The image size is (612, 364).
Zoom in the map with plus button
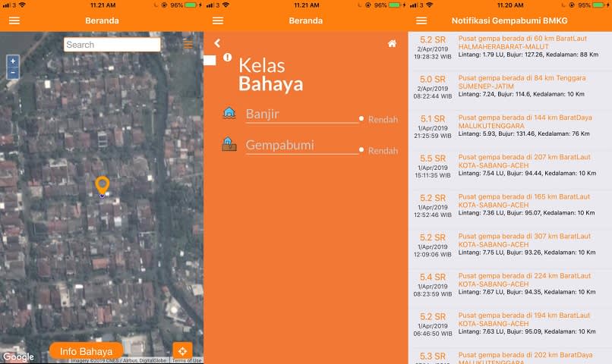click(13, 61)
